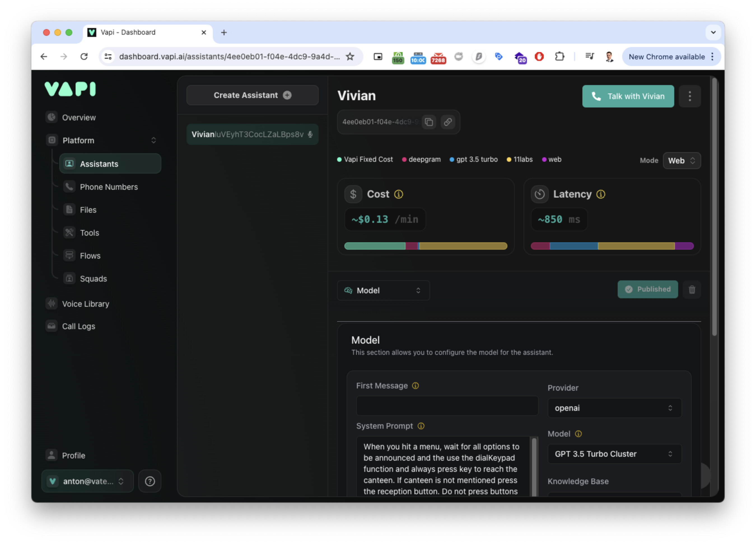Click the deepgram legend label
This screenshot has height=544, width=756.
(x=424, y=159)
